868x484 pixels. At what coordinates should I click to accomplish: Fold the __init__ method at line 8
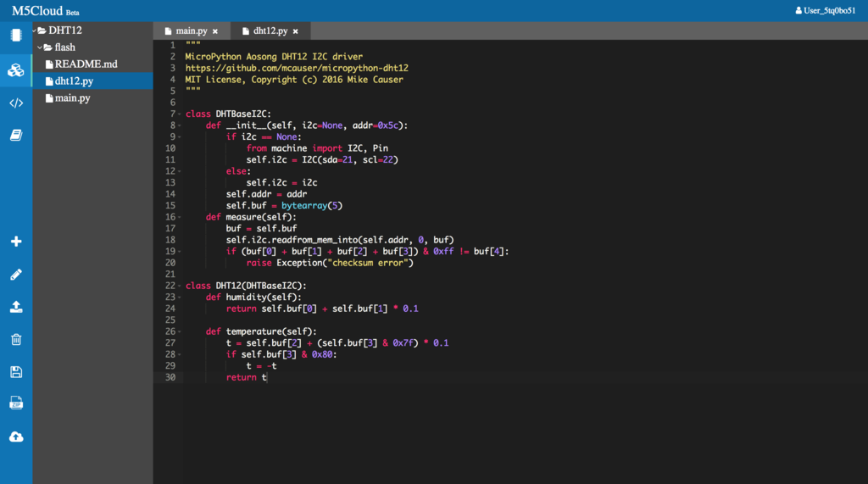point(180,125)
